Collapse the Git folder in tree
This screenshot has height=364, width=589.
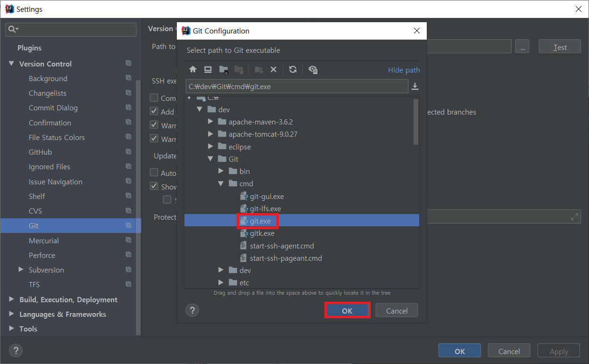pyautogui.click(x=210, y=159)
